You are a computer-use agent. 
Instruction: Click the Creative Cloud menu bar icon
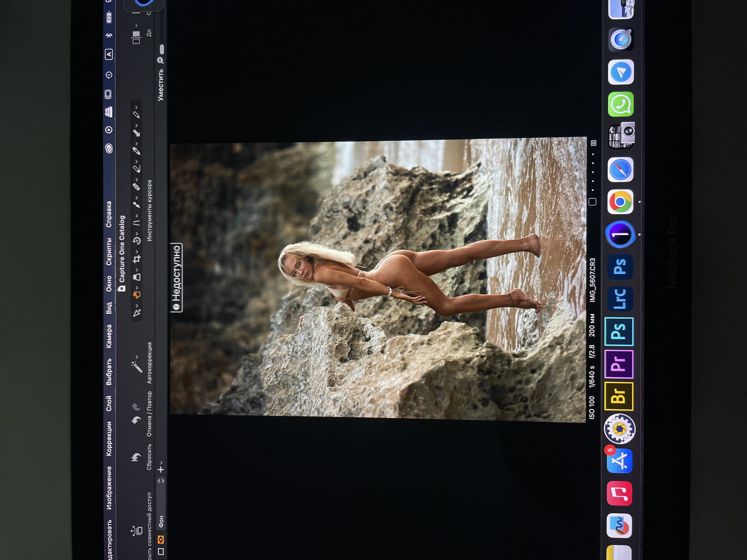(x=109, y=149)
